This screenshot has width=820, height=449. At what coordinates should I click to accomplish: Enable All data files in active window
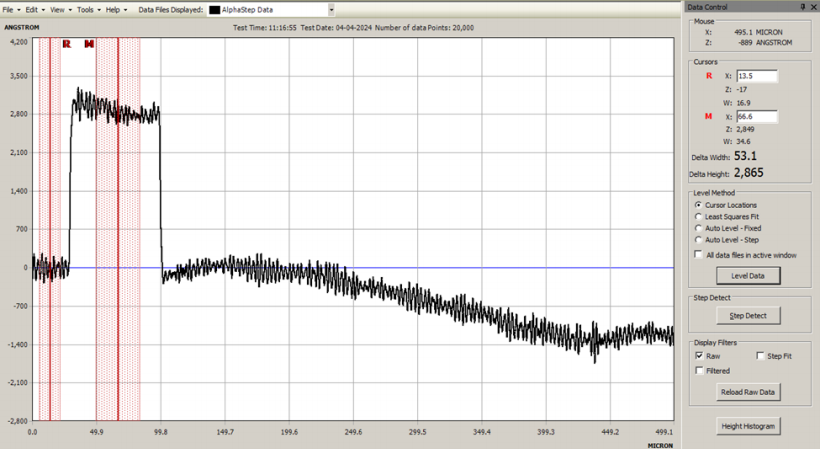[x=698, y=254]
